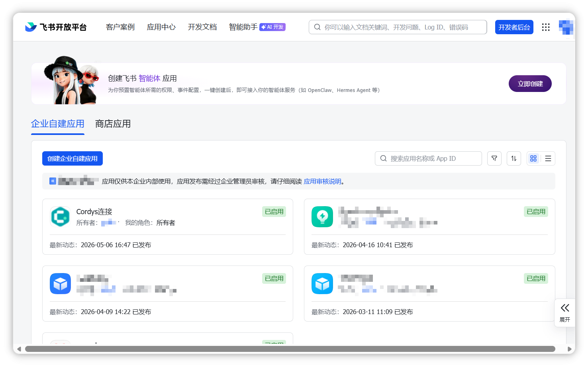Click the 2026-03-11 11:09 已发布 status

[x=378, y=312]
